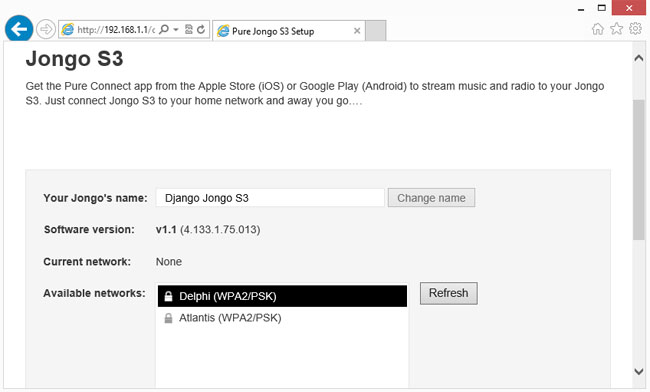
Task: Click the lock icon beside Atlantis
Action: tap(168, 318)
